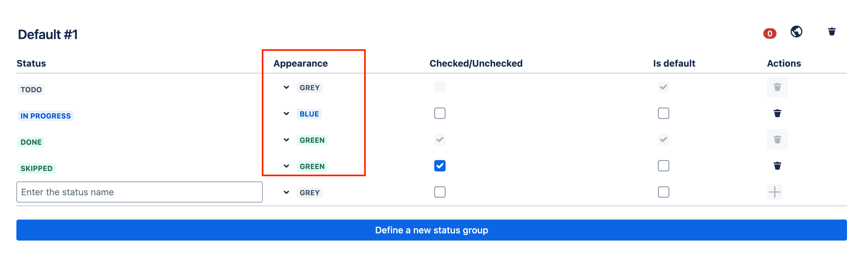Click the globe icon near the top right
868x256 pixels.
pos(796,32)
